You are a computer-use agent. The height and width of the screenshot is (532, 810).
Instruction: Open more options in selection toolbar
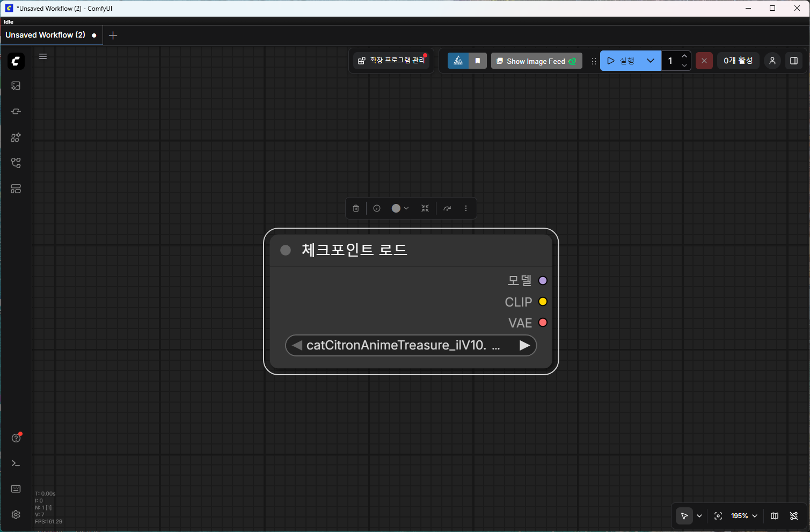pos(466,208)
